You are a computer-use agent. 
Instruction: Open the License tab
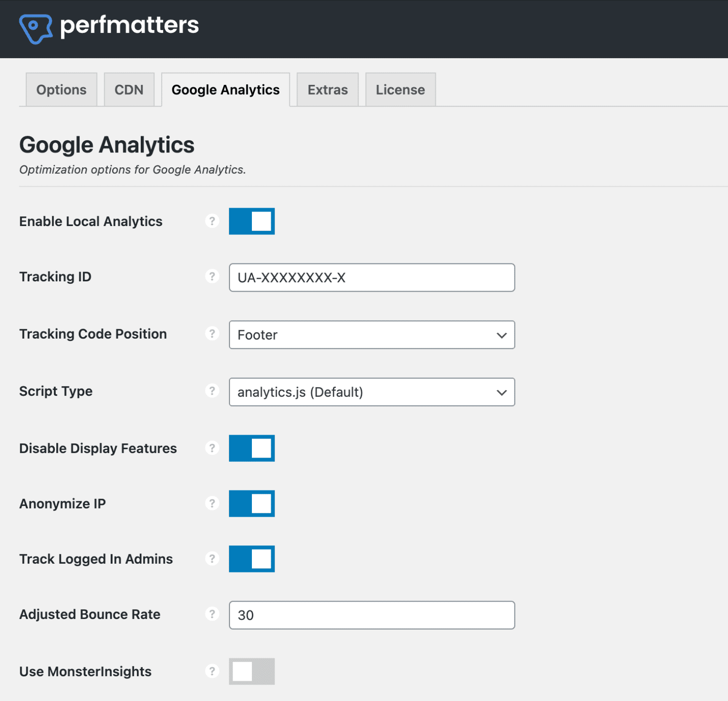pyautogui.click(x=399, y=89)
